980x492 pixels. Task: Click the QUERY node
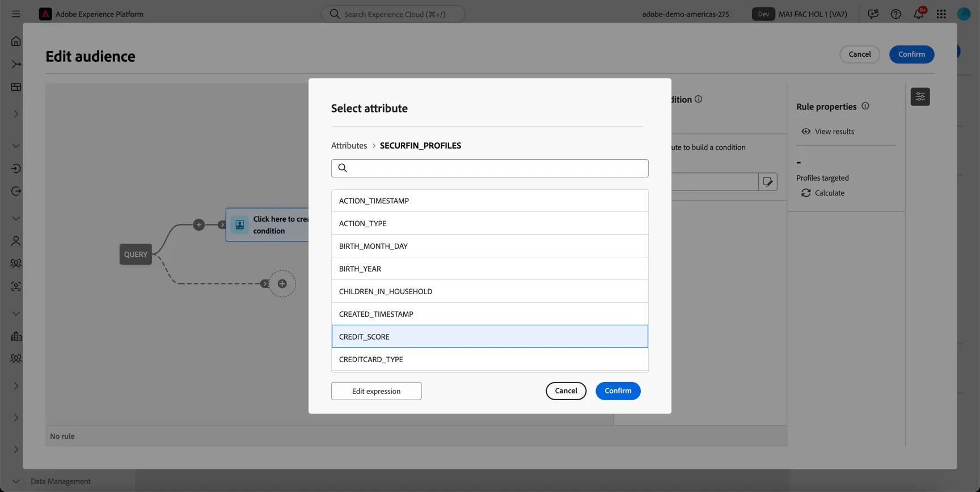136,255
